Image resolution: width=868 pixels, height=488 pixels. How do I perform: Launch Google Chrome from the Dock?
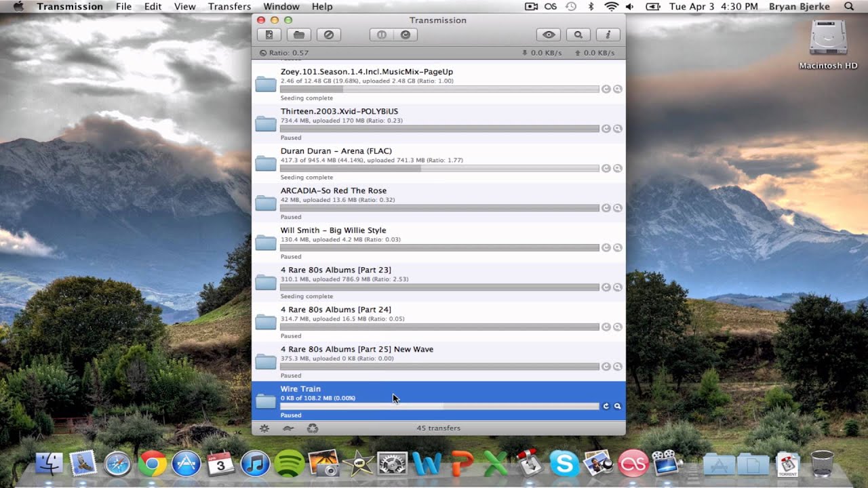[x=153, y=464]
